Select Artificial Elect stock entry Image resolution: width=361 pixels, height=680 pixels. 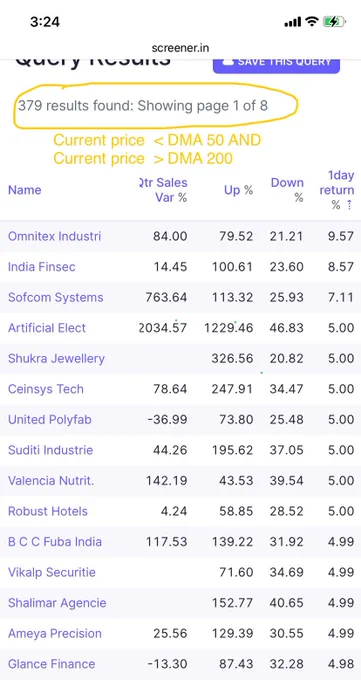coord(47,328)
